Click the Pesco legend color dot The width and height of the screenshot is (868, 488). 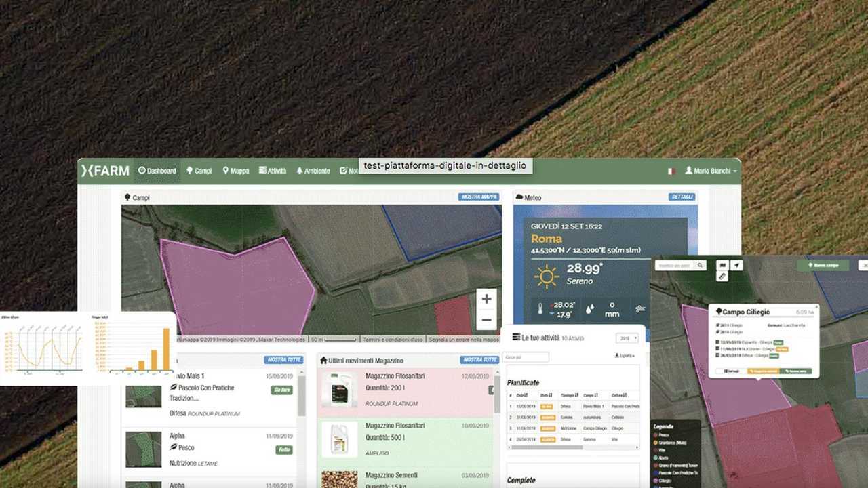point(655,434)
